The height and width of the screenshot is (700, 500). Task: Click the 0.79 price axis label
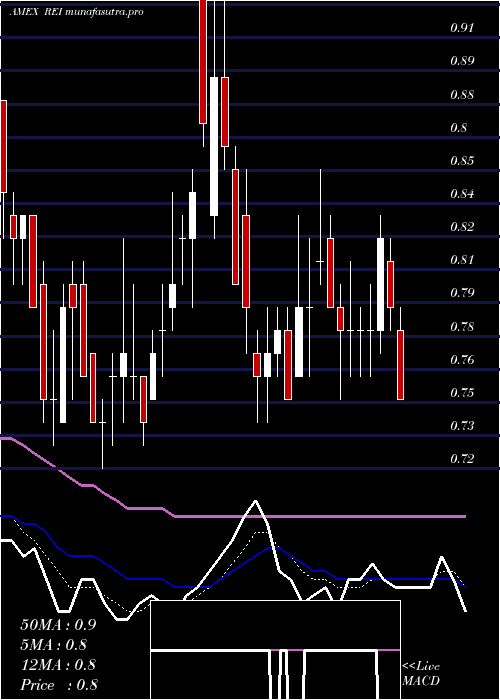click(x=462, y=293)
